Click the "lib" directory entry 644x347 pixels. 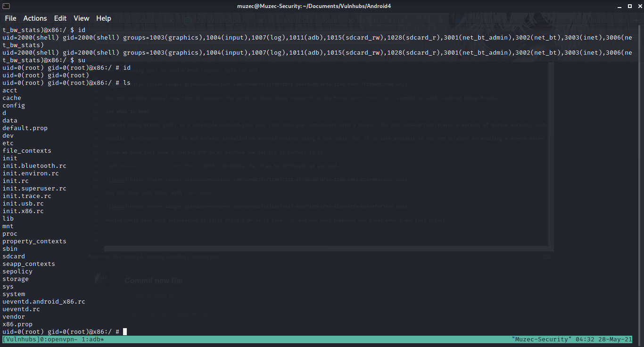(x=8, y=219)
